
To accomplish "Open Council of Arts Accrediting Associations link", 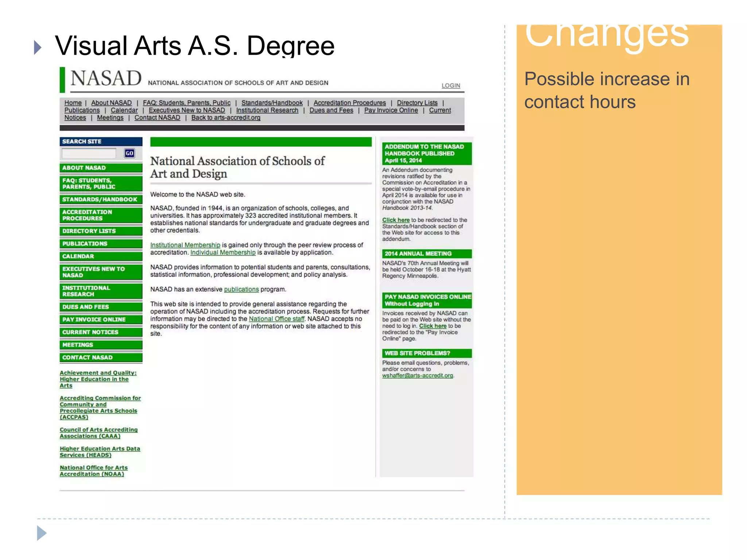I will [x=99, y=433].
